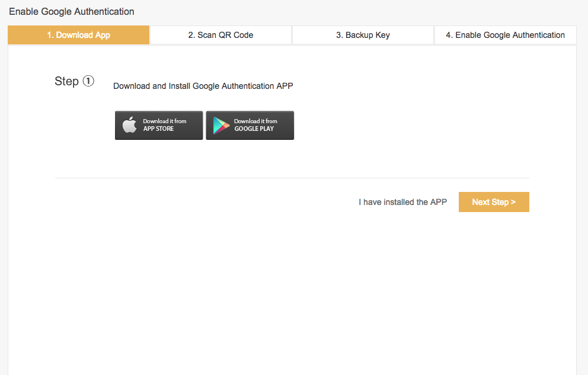Open the 4. Enable Google Authentication tab

coord(506,35)
